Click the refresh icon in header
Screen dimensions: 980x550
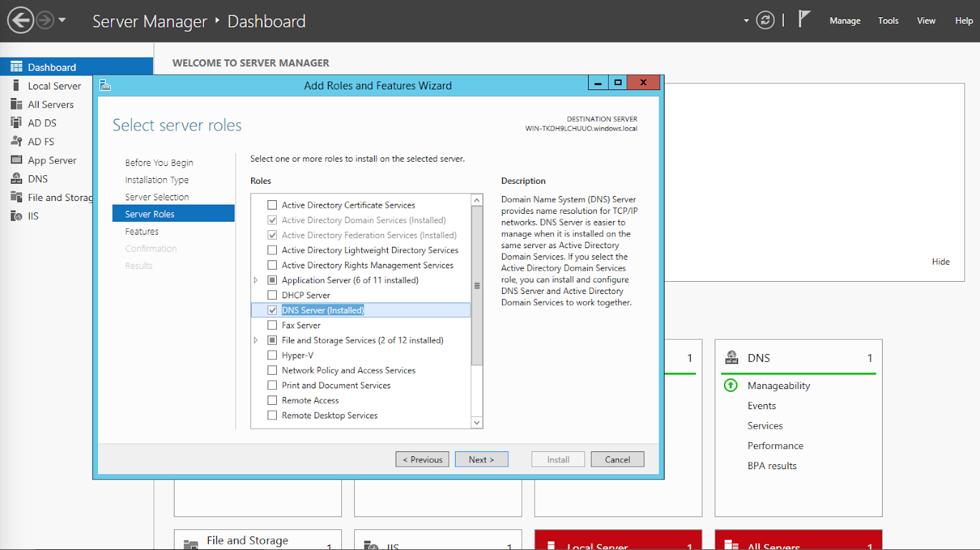click(765, 20)
